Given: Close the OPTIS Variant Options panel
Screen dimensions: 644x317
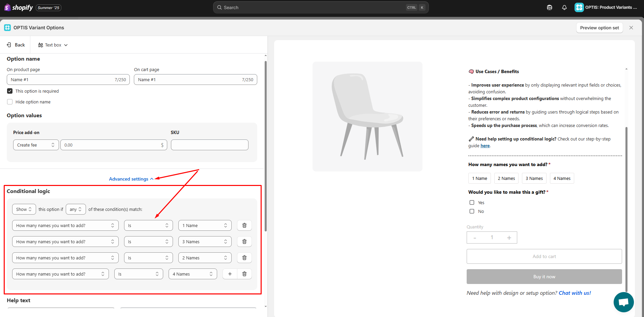Looking at the screenshot, I should point(631,28).
